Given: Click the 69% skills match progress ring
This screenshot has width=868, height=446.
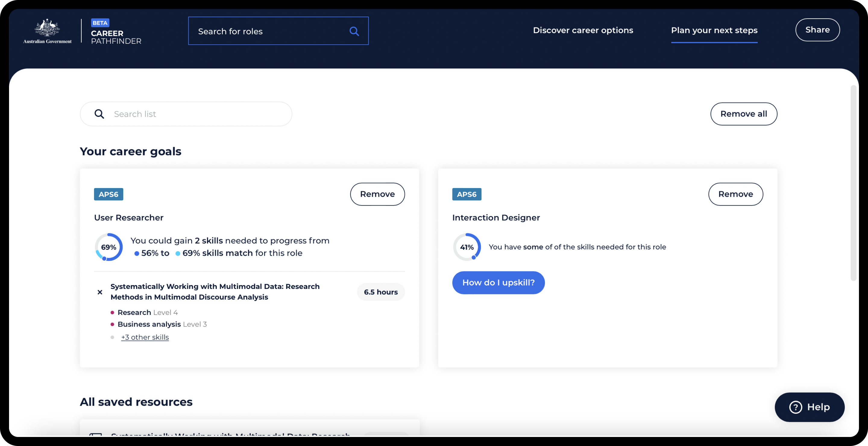Looking at the screenshot, I should 108,247.
